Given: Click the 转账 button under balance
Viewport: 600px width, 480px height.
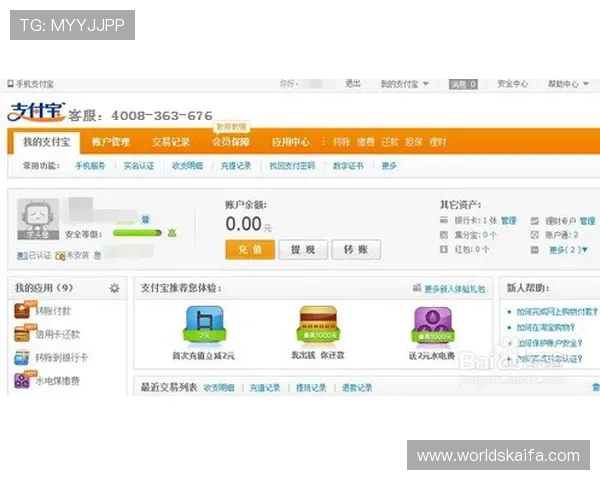Looking at the screenshot, I should click(x=356, y=250).
